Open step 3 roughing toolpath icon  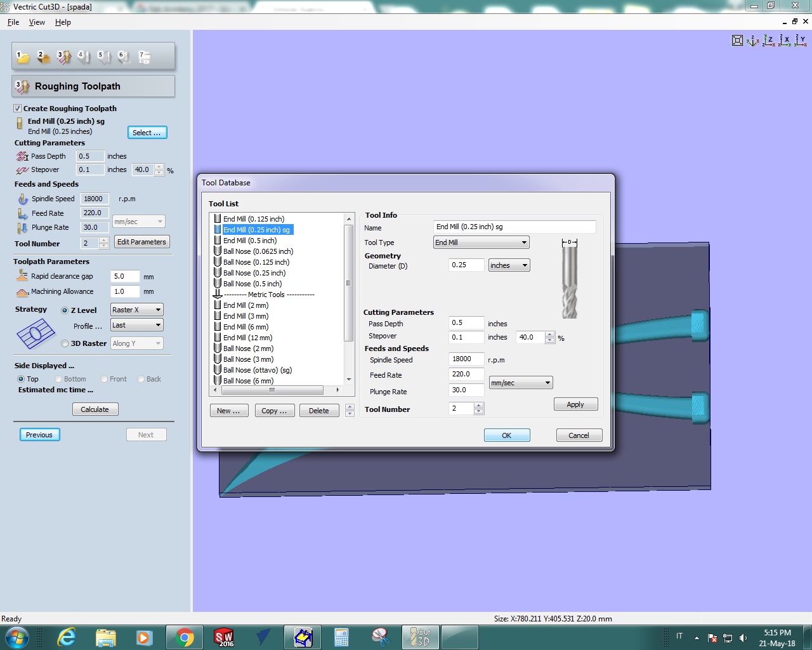(x=63, y=57)
